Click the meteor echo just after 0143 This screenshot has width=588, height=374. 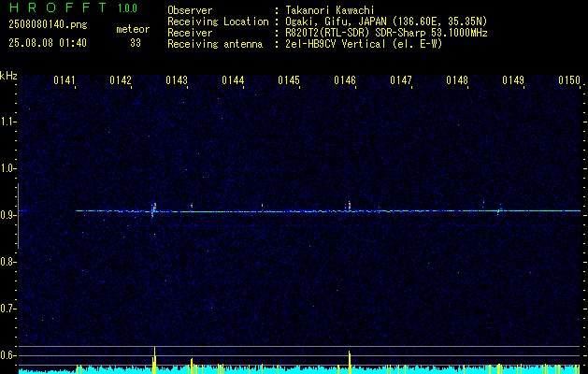click(x=192, y=206)
